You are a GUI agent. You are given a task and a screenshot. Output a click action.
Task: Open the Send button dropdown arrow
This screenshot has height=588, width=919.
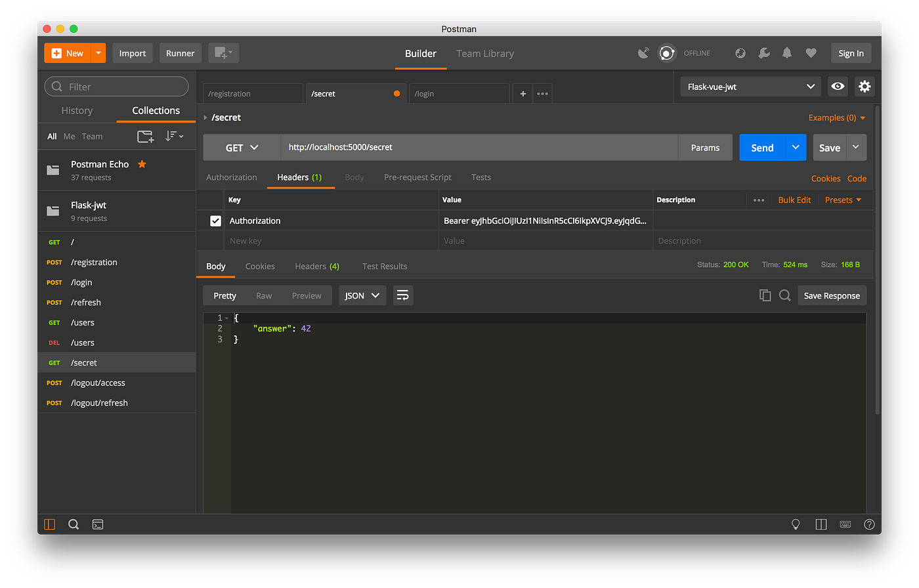(796, 148)
